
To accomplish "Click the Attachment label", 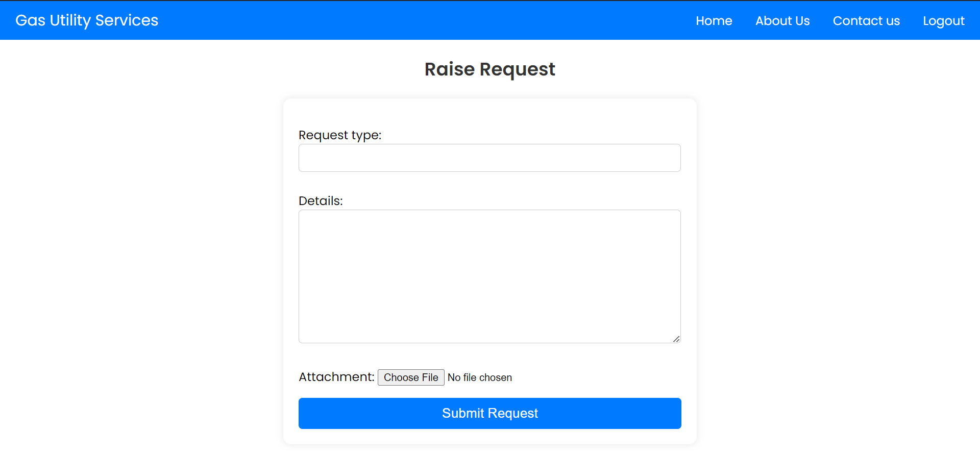I will click(x=336, y=377).
